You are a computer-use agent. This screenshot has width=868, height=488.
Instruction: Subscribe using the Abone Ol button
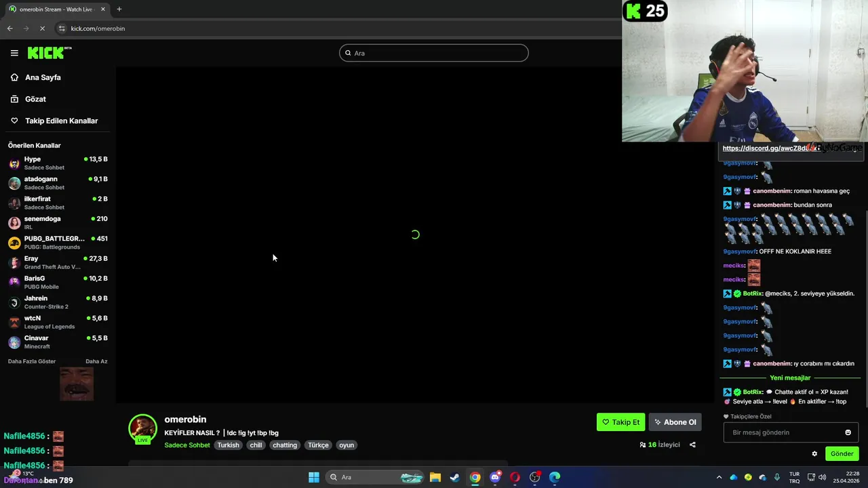(675, 422)
